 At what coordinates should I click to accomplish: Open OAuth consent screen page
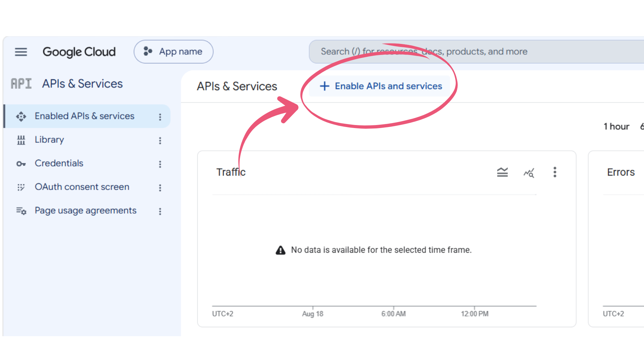pos(82,187)
